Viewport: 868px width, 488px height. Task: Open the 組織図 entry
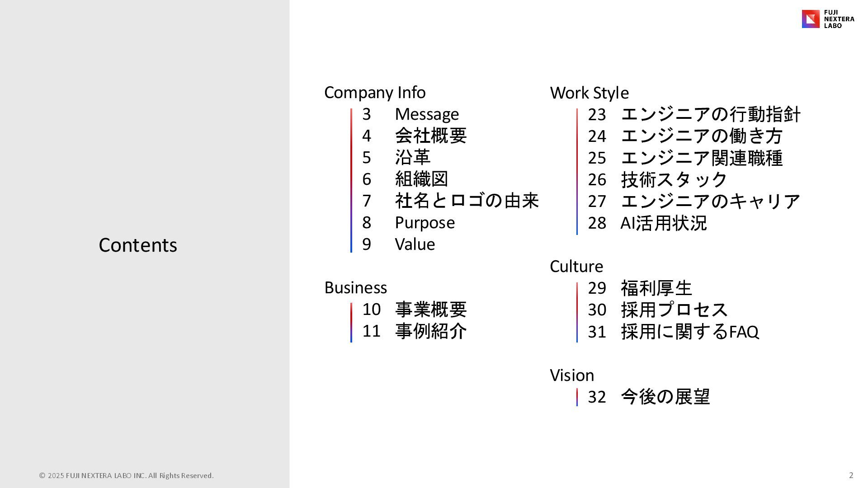[421, 179]
